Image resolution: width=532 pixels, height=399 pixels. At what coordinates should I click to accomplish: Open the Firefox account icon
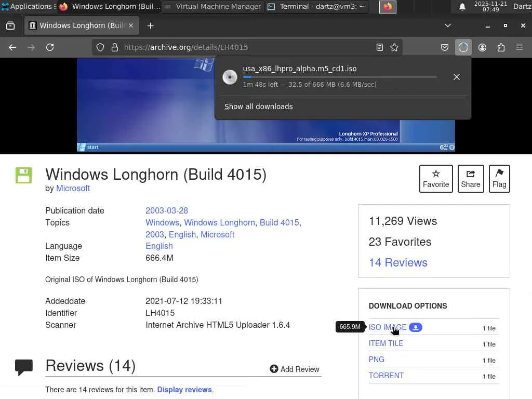[482, 47]
